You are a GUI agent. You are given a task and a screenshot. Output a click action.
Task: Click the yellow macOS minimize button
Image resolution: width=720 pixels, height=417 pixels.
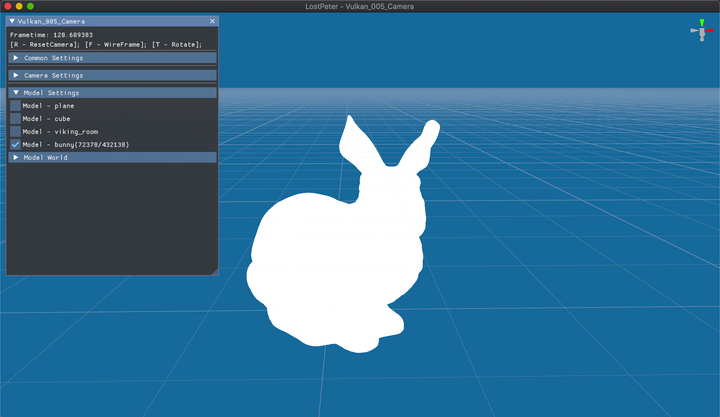(19, 6)
